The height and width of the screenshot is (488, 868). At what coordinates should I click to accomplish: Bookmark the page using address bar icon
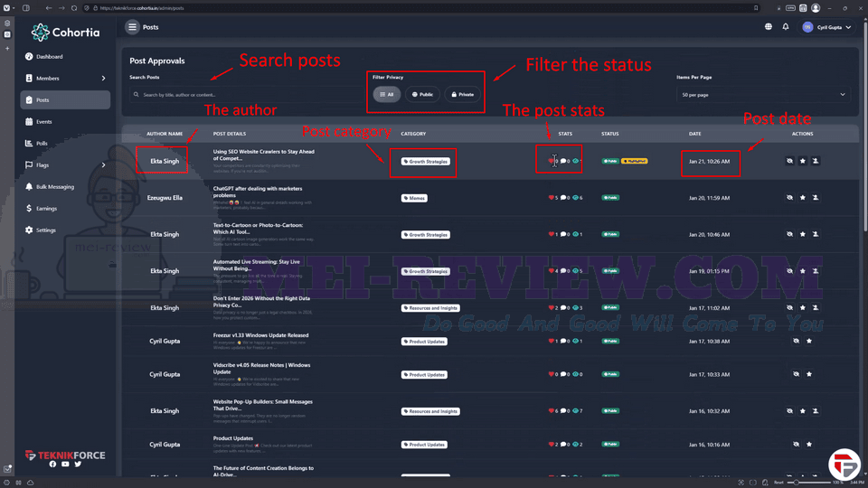coord(756,8)
